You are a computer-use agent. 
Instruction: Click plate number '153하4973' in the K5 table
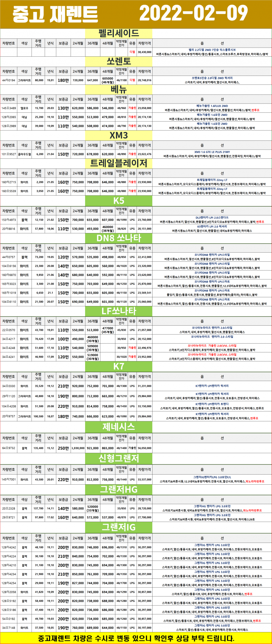click(9, 220)
